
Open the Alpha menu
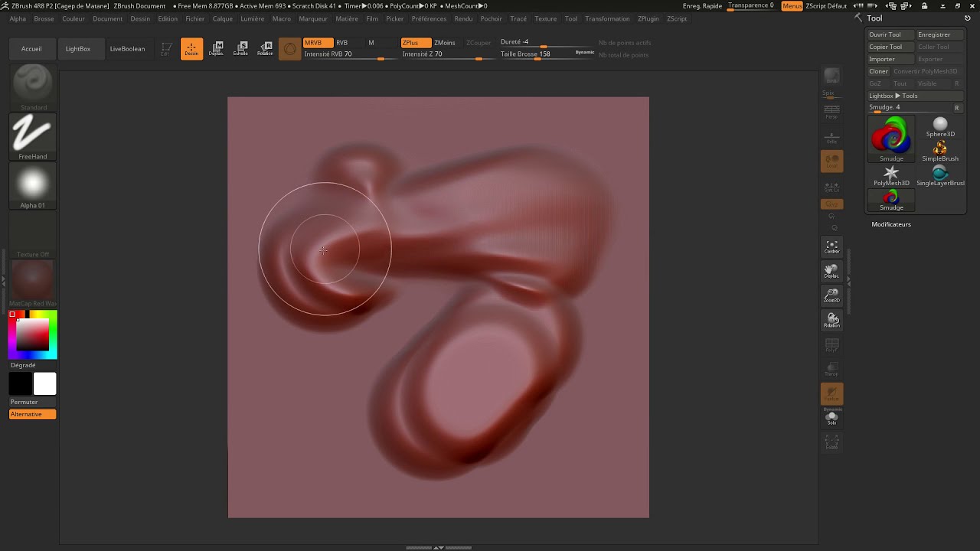(x=18, y=18)
